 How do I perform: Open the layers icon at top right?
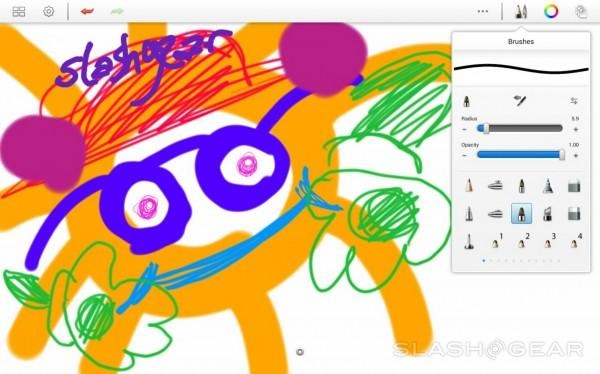pyautogui.click(x=581, y=12)
